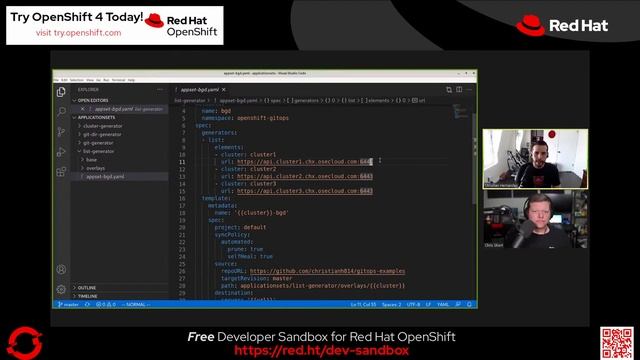Image resolution: width=640 pixels, height=360 pixels.
Task: Collapse the Open Editors section
Action: [120, 100]
